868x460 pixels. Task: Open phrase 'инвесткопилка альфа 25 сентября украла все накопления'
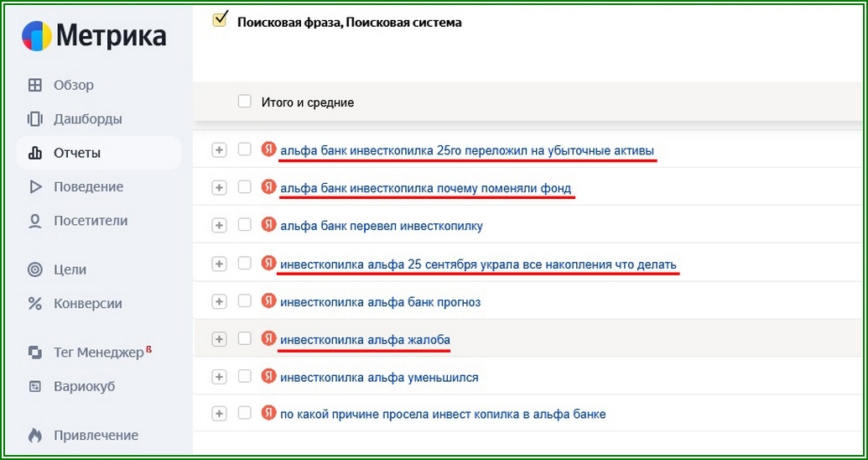(478, 264)
